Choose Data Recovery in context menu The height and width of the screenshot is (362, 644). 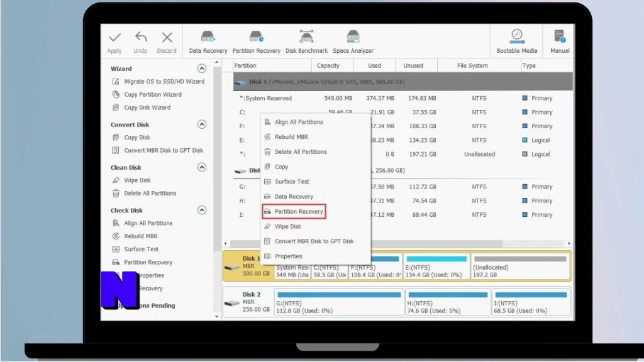click(x=316, y=197)
